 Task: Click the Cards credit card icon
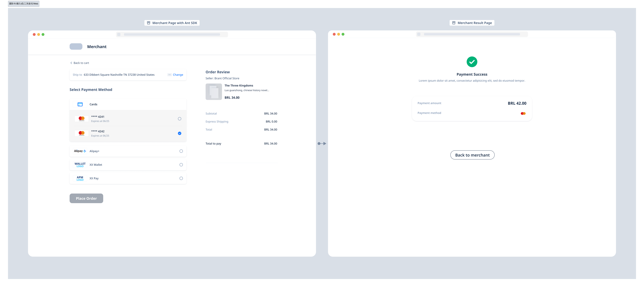pos(80,104)
